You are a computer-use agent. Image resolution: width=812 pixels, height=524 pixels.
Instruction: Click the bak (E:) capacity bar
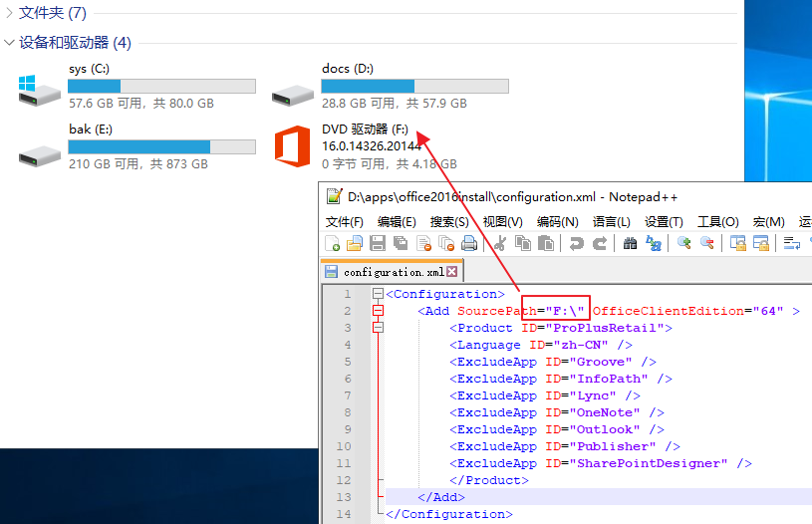(161, 146)
